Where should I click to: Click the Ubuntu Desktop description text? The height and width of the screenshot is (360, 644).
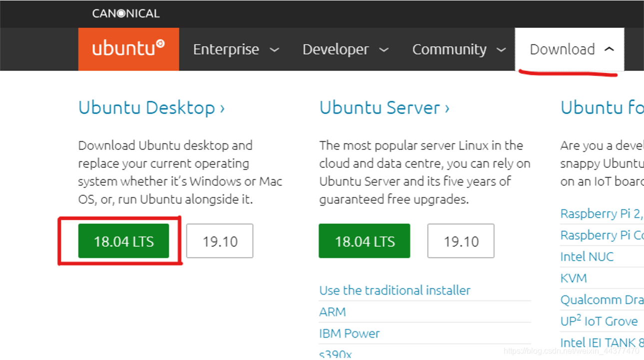(x=180, y=172)
